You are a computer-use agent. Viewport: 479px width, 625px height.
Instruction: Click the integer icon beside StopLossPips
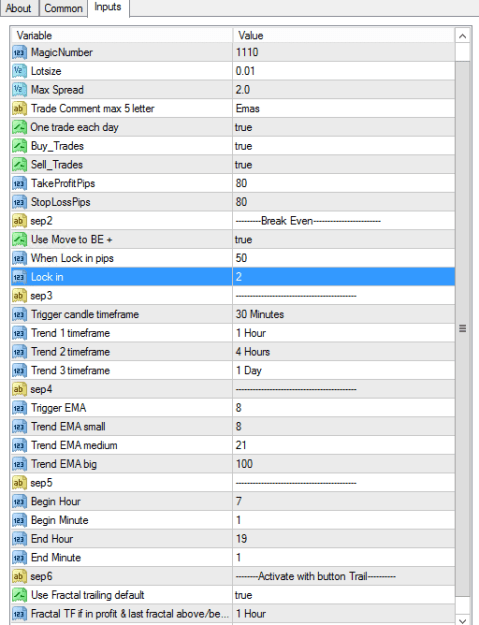pos(19,202)
